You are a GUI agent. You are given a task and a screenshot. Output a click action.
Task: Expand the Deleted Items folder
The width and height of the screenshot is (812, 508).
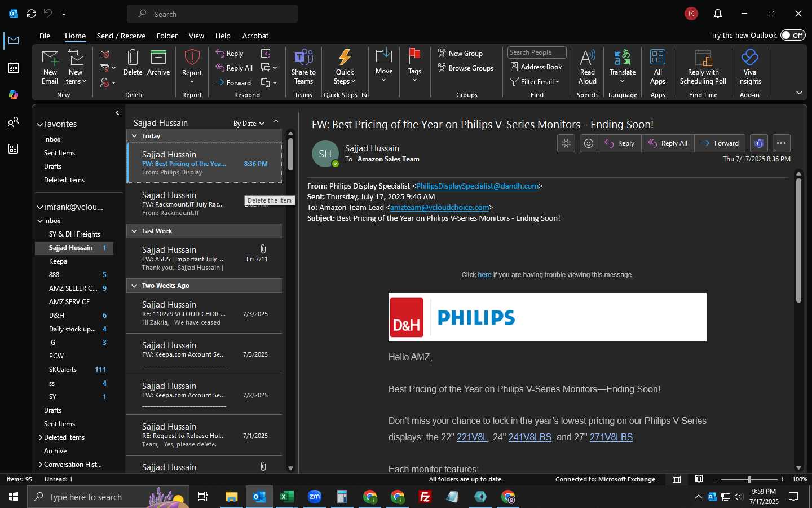click(41, 437)
